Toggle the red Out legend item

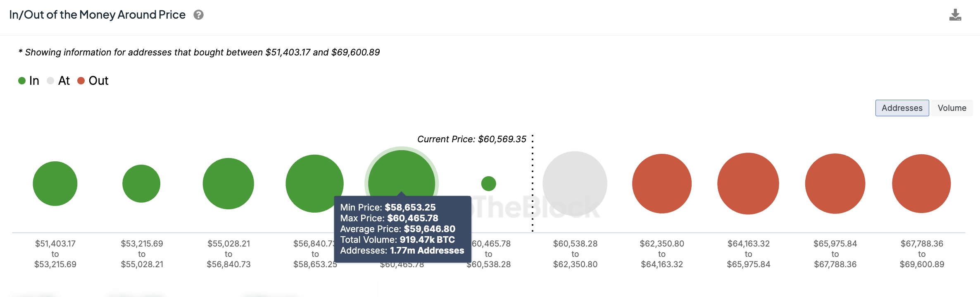click(93, 81)
